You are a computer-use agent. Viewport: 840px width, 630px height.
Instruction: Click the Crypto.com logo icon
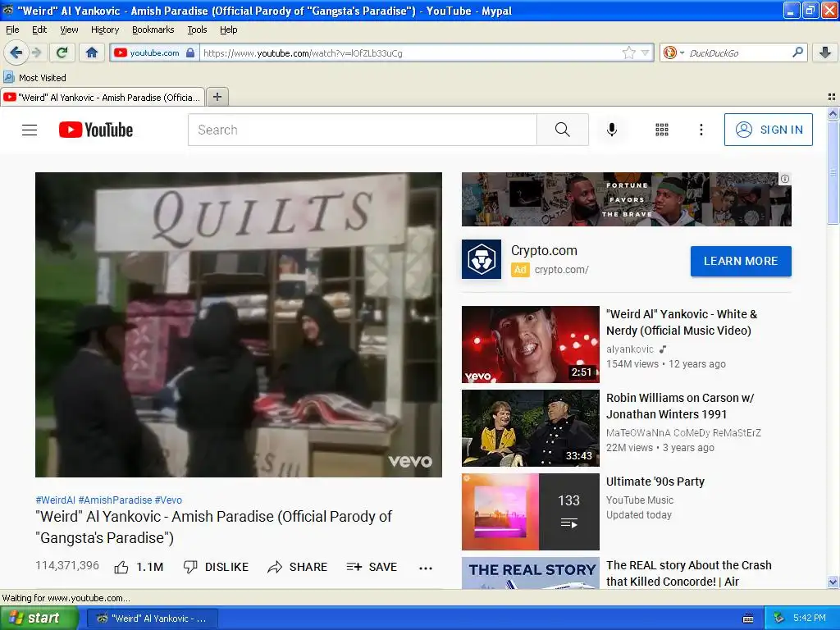point(481,259)
